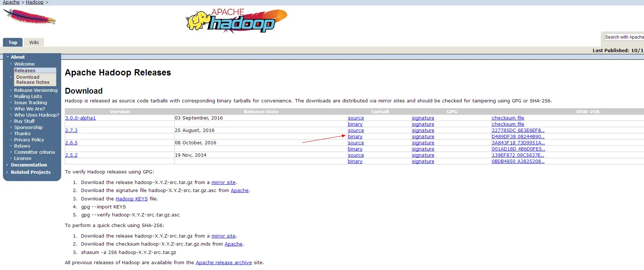Image resolution: width=644 pixels, height=270 pixels.
Task: Open Bylaws in sidebar
Action: [x=22, y=146]
